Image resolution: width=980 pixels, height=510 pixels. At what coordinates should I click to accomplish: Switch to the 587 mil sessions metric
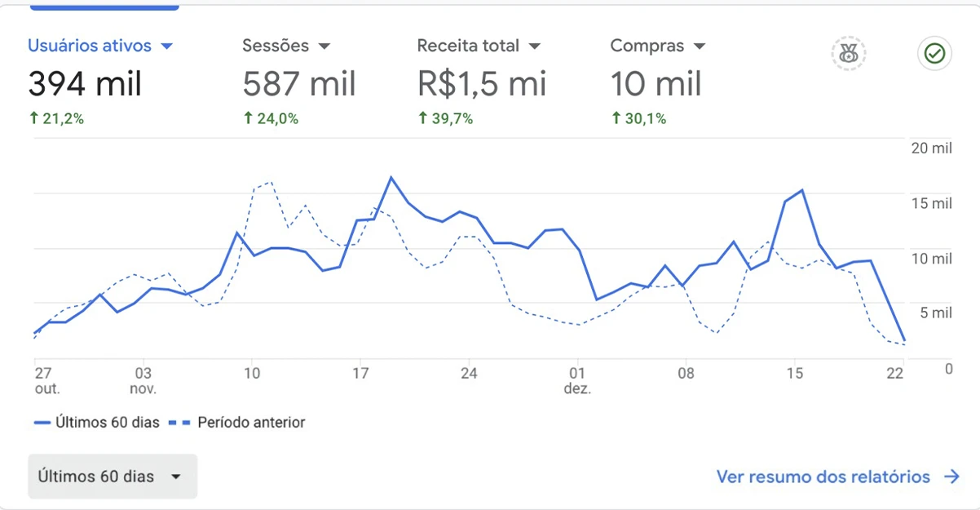(x=299, y=84)
